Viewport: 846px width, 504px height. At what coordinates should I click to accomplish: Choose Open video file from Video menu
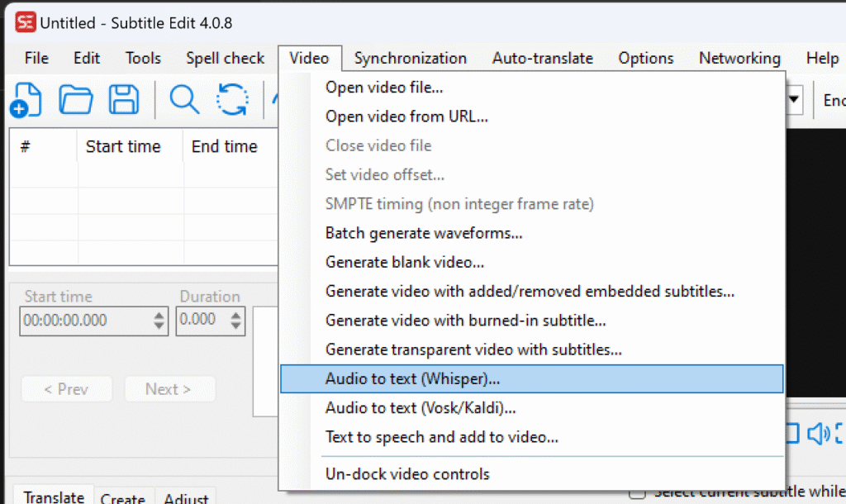[384, 87]
